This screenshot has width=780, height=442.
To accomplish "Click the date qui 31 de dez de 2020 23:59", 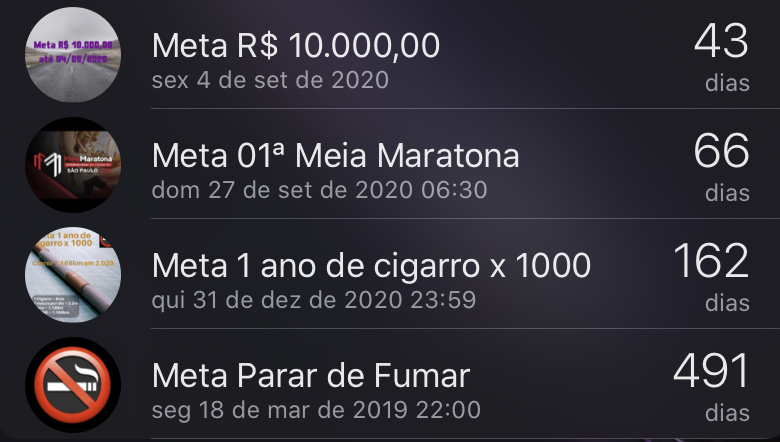I will pyautogui.click(x=314, y=300).
